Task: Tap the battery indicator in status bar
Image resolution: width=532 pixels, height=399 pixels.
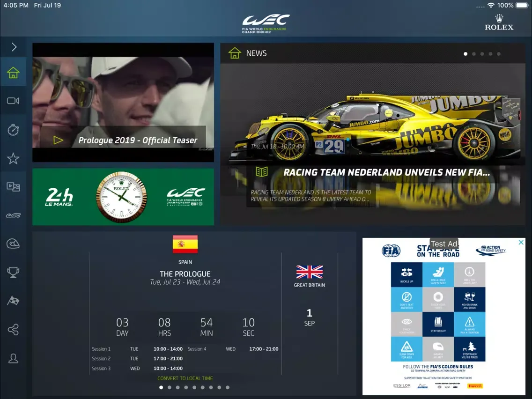Action: click(x=522, y=6)
